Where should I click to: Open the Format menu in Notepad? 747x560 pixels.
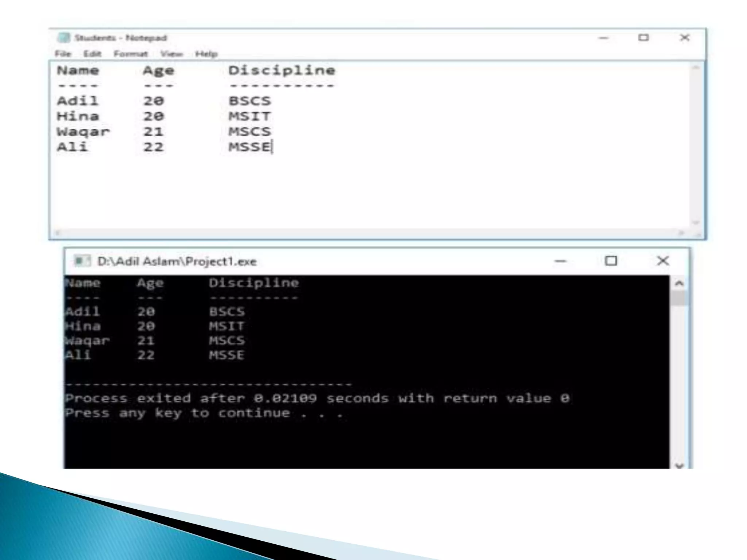pos(131,54)
